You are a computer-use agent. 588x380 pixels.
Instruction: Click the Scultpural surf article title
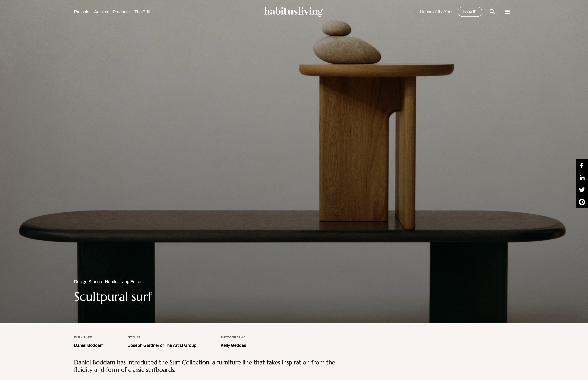[113, 297]
